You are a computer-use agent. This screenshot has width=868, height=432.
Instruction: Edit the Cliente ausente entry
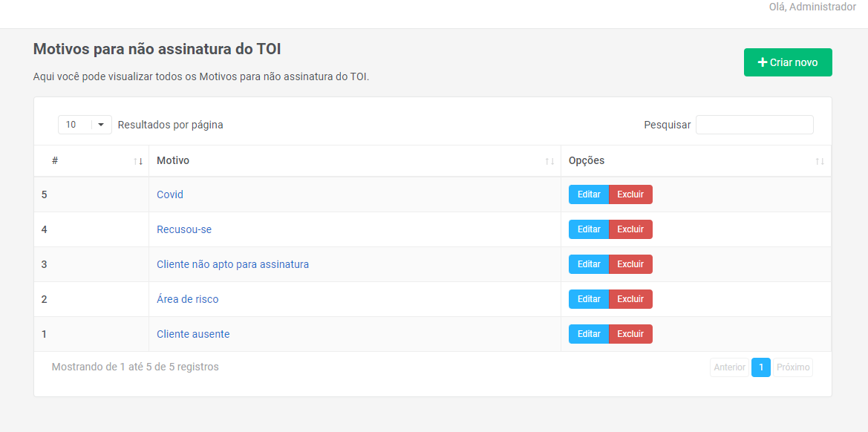589,334
